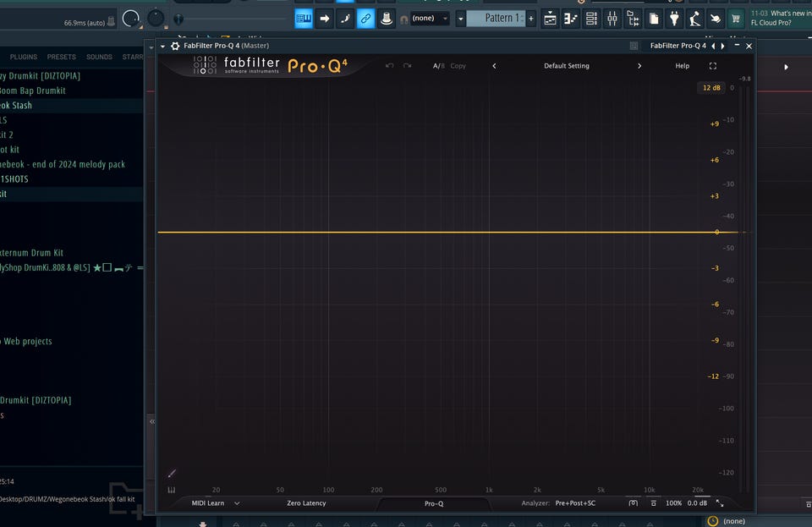Toggle typing keyboard to piano in toolbar
The image size is (812, 527).
click(304, 19)
